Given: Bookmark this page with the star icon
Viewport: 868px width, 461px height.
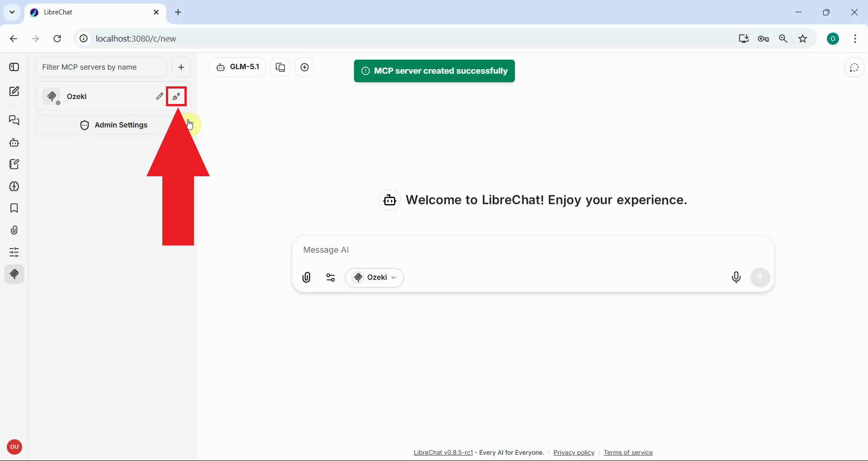Looking at the screenshot, I should pos(803,39).
